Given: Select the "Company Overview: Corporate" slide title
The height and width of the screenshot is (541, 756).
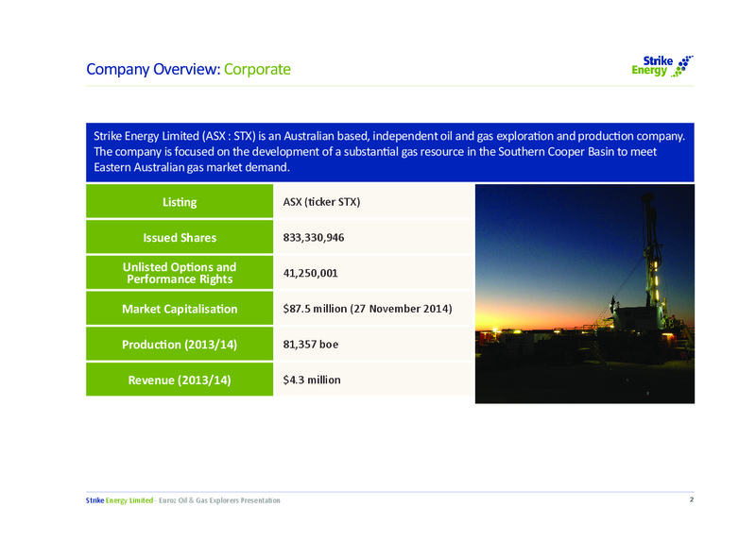Looking at the screenshot, I should point(188,69).
